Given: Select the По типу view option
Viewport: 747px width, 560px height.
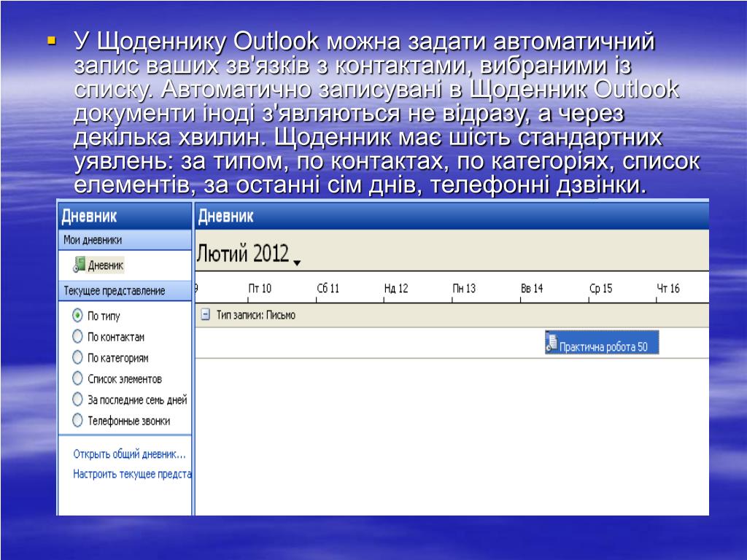Looking at the screenshot, I should point(77,315).
